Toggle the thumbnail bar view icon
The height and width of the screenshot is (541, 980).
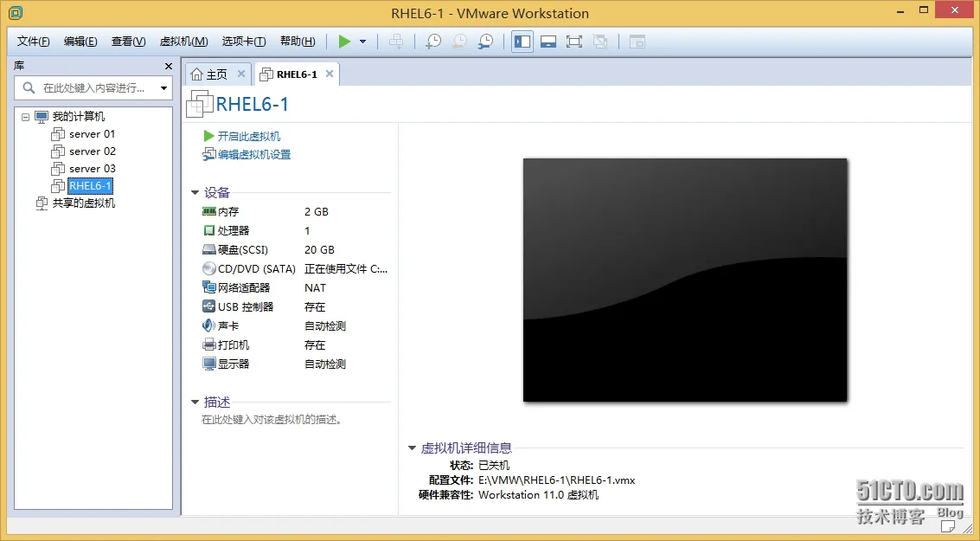pyautogui.click(x=548, y=42)
